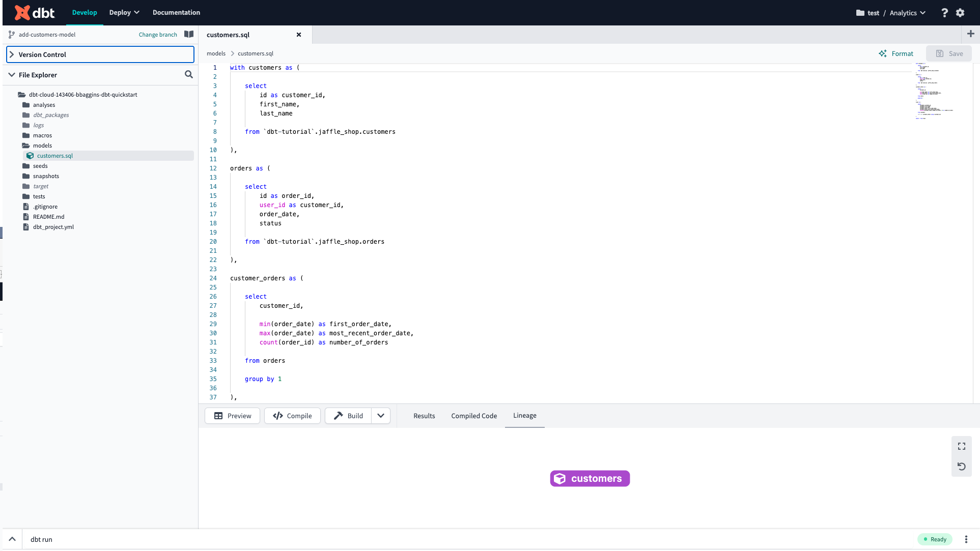Open Build options dropdown arrow

[381, 416]
